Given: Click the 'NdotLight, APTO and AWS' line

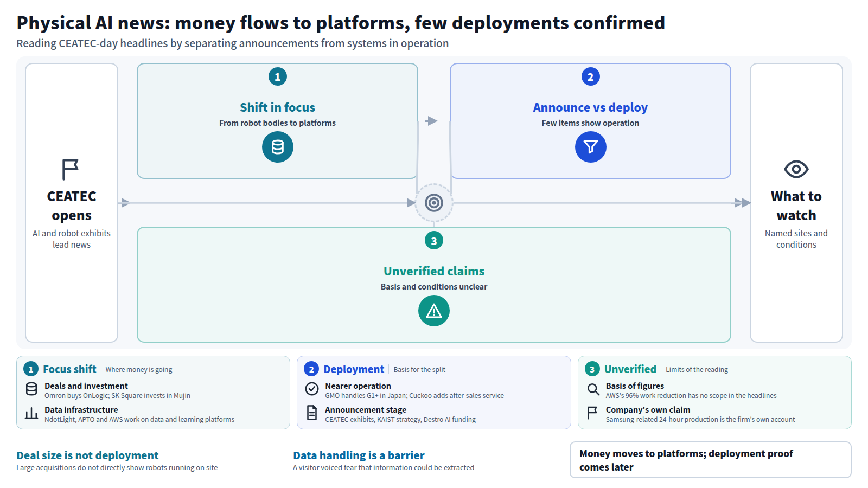Looking at the screenshot, I should coord(139,420).
